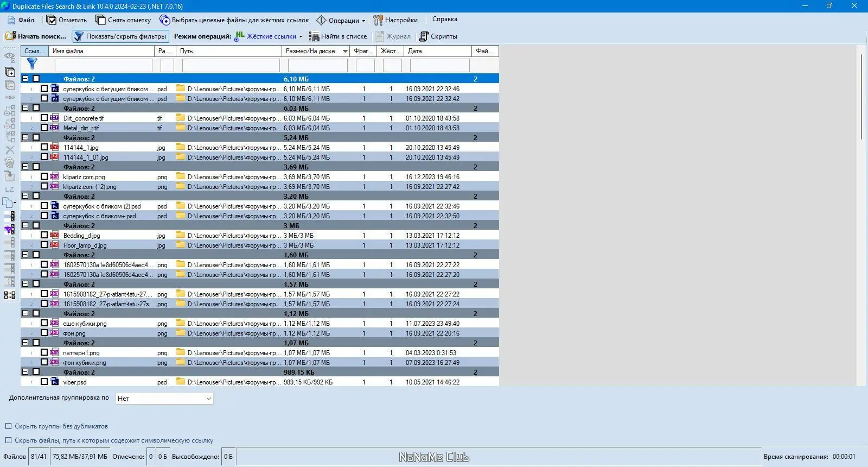Collapse the 6,03 МБ group
Image resolution: width=868 pixels, height=467 pixels.
pyautogui.click(x=25, y=108)
